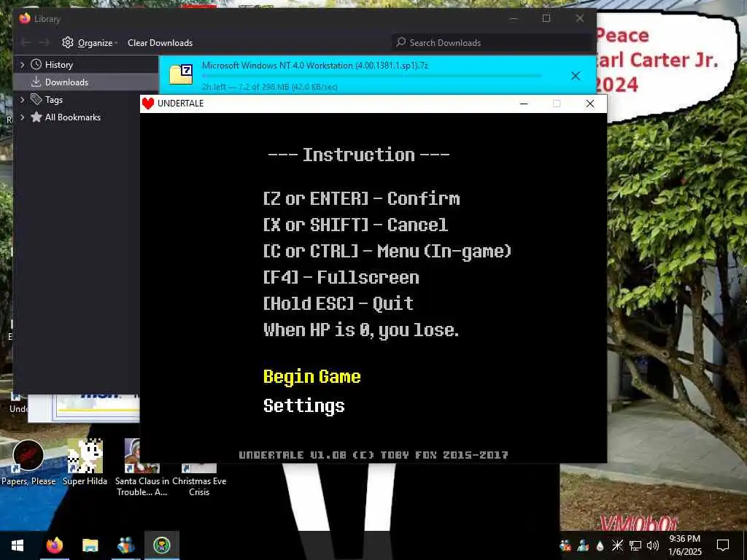747x560 pixels.
Task: Select Begin Game in the Undertale menu
Action: point(312,377)
